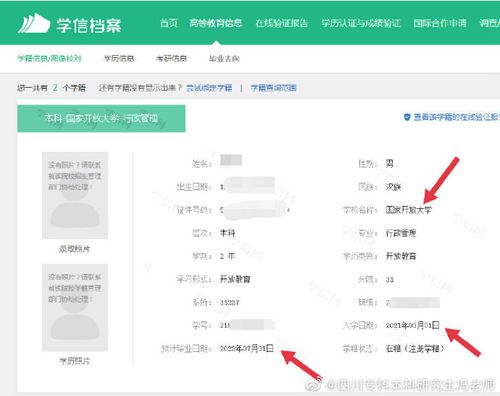Switch to the 学籍信息/图像校对 tab
Viewport: 500px width, 396px height.
coord(49,59)
